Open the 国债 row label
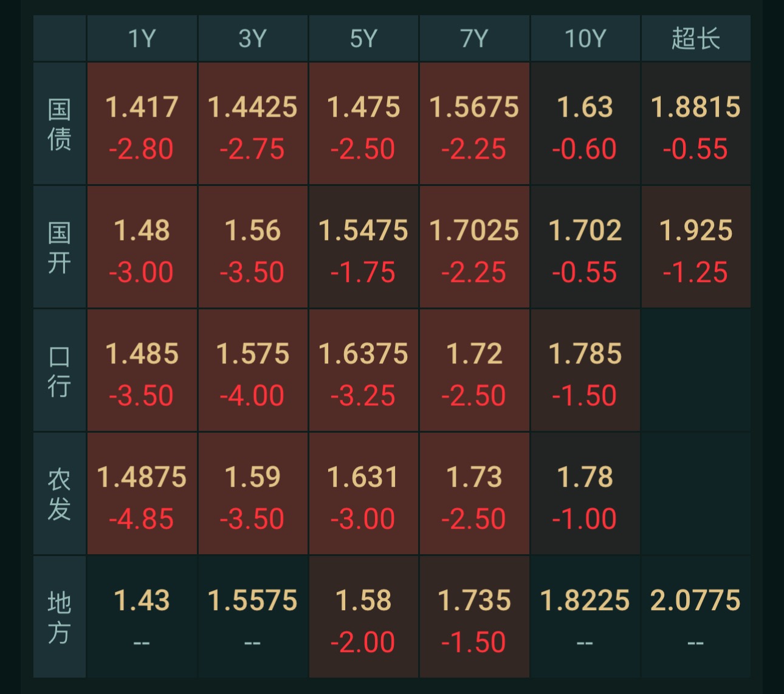784x694 pixels. pyautogui.click(x=60, y=123)
